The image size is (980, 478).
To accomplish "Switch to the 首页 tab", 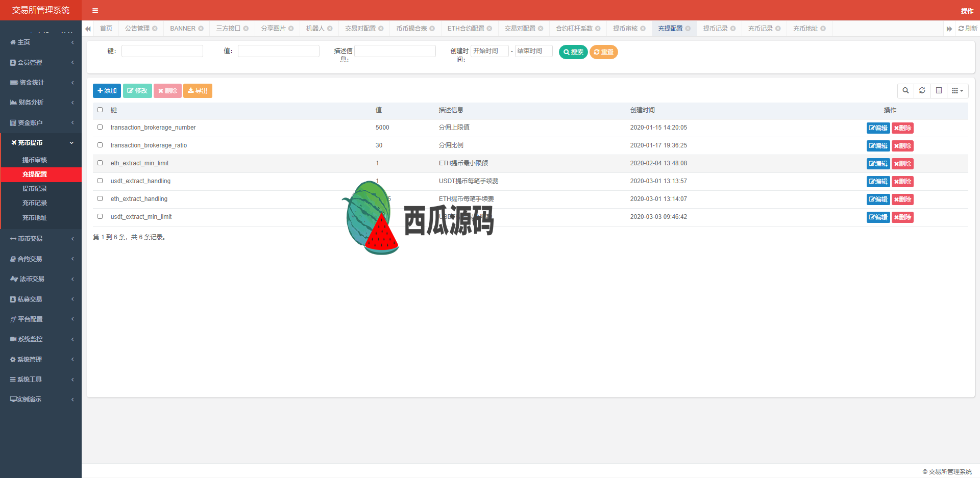I will tap(106, 29).
